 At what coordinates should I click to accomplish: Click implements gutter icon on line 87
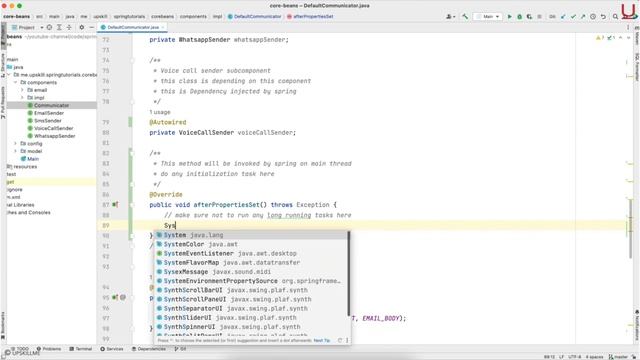coord(115,204)
